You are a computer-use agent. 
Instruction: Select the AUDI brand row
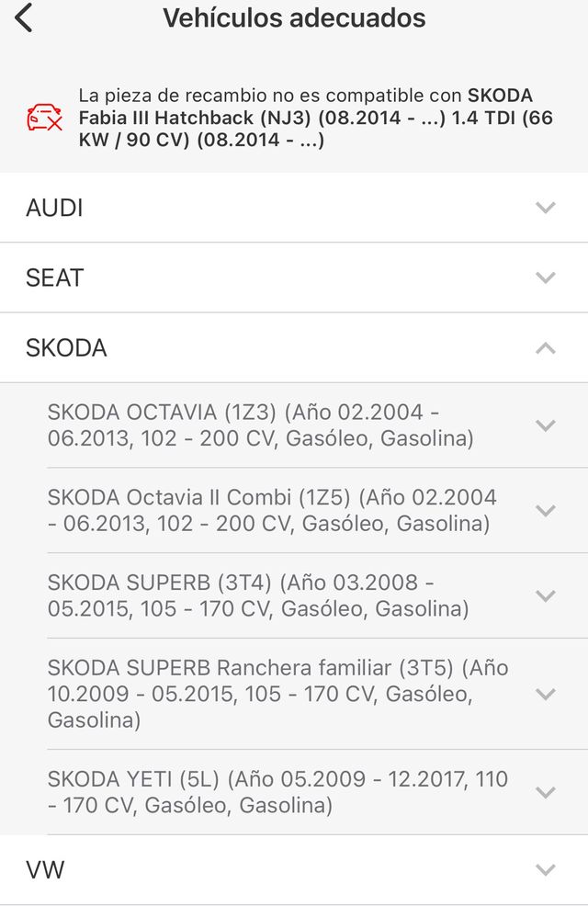[55, 209]
